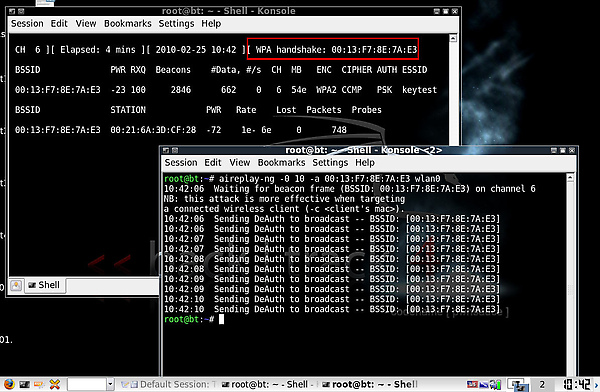The image size is (600, 392).
Task: Open the new session icon beside Shell tab
Action: click(16, 286)
